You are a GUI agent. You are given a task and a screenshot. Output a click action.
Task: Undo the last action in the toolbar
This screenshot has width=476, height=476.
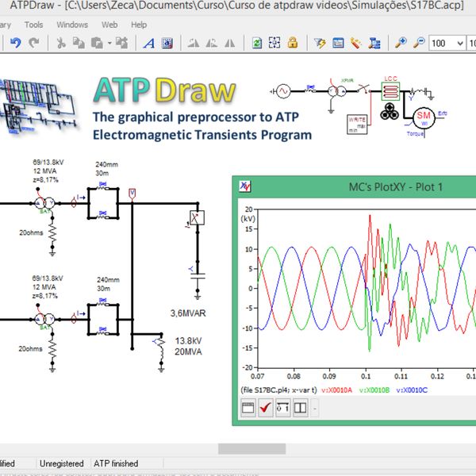coord(16,43)
